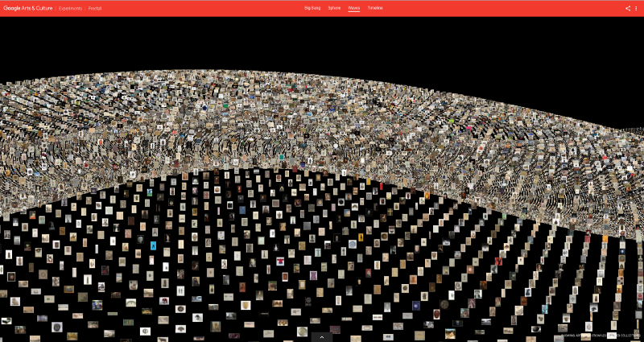Open the red artwork tile at the wave's edge
Image resolution: width=644 pixels, height=342 pixels.
point(381,186)
